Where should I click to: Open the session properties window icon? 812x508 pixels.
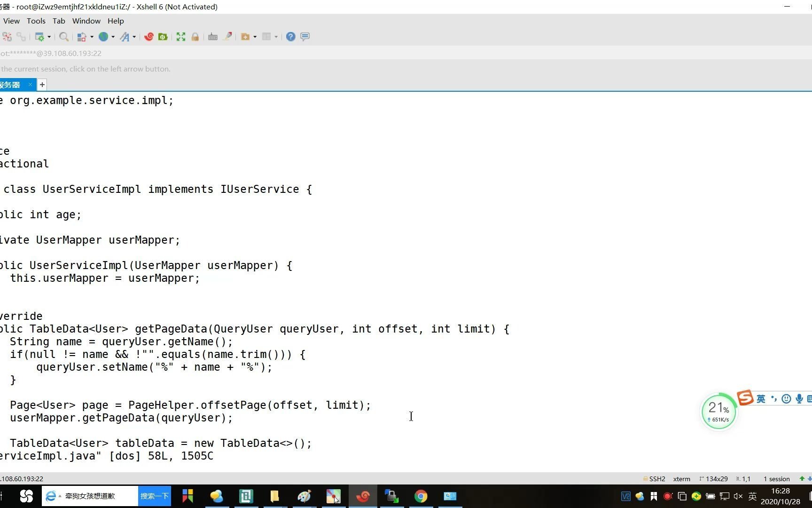coord(39,37)
